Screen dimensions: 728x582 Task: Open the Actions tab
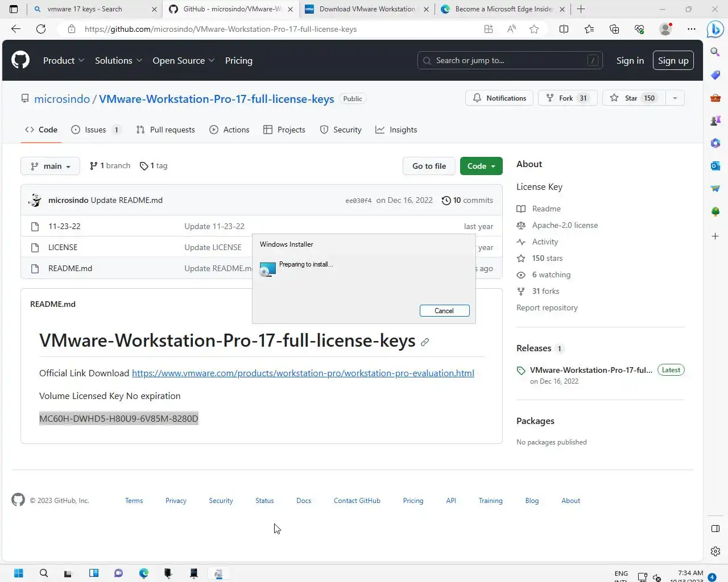229,130
